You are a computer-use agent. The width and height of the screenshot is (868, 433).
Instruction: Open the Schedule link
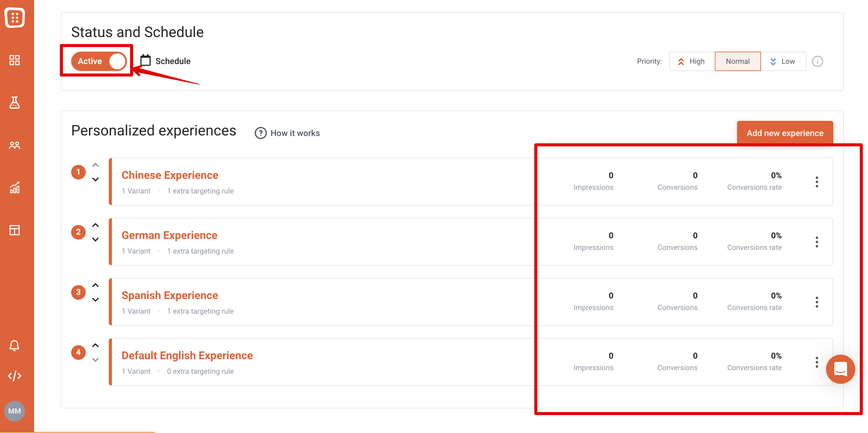coord(173,61)
